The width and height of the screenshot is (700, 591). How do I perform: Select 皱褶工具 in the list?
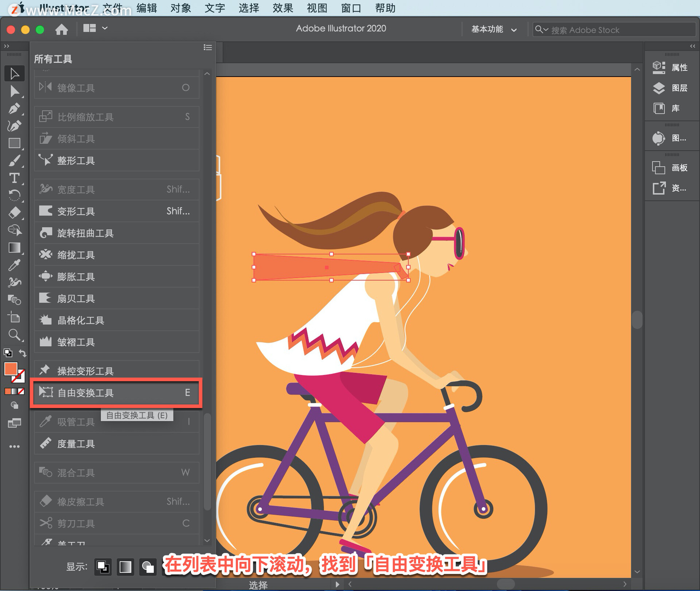pyautogui.click(x=117, y=342)
